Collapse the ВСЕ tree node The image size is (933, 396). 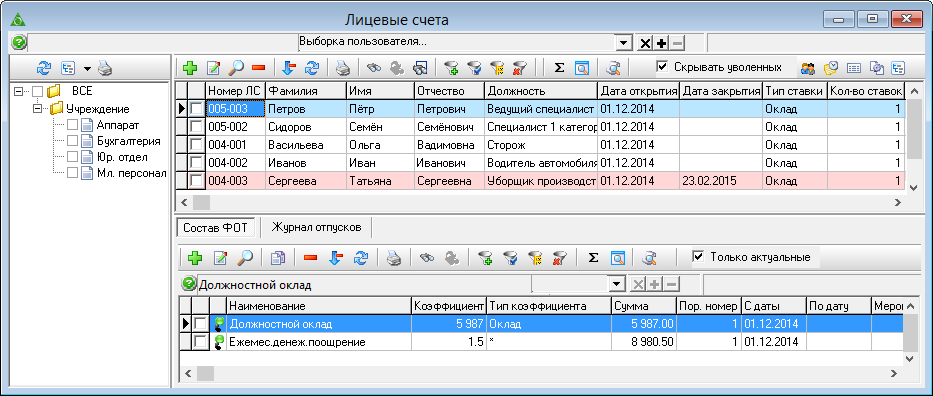point(18,92)
